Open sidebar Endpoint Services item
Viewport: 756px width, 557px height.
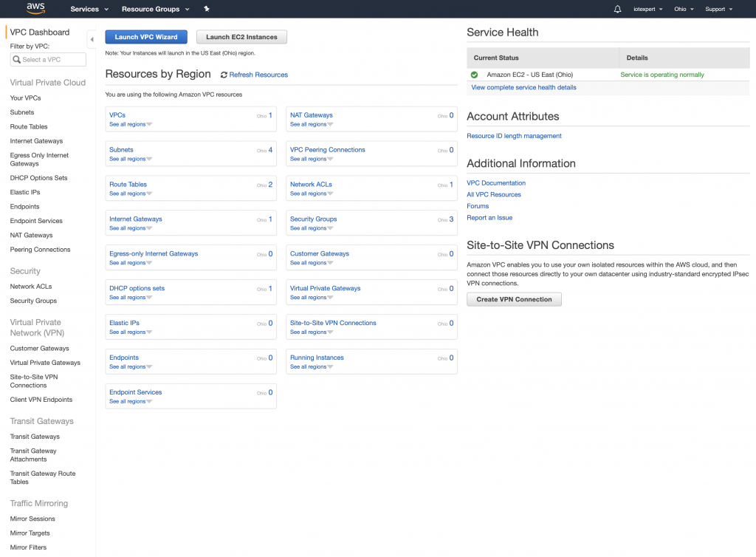point(36,221)
